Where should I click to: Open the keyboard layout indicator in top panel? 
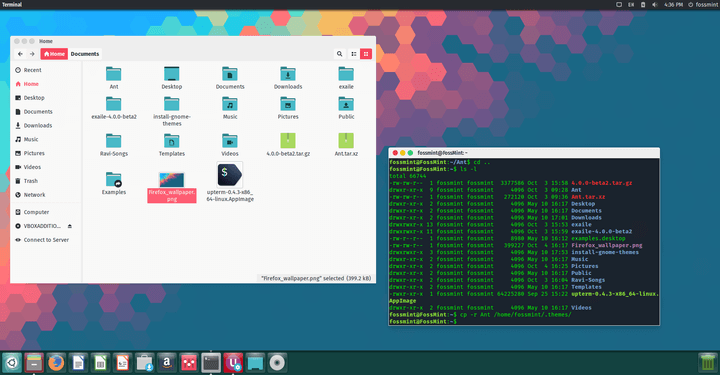coord(631,5)
